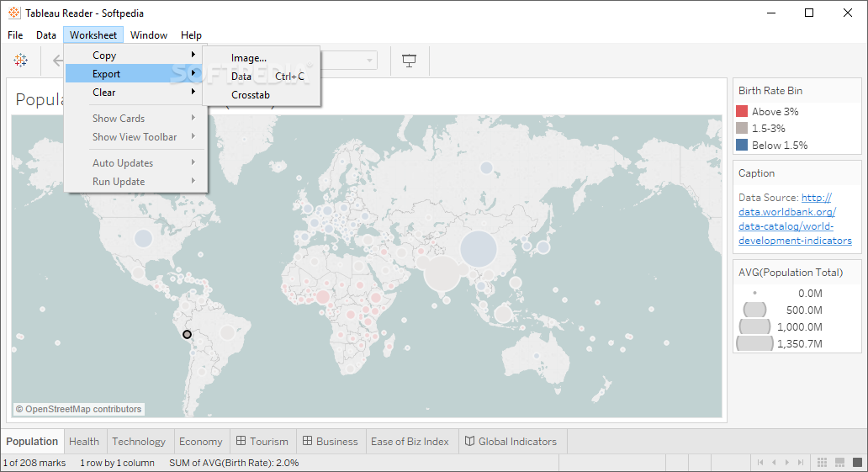Go to first sheet with navigation arrow

click(x=760, y=462)
